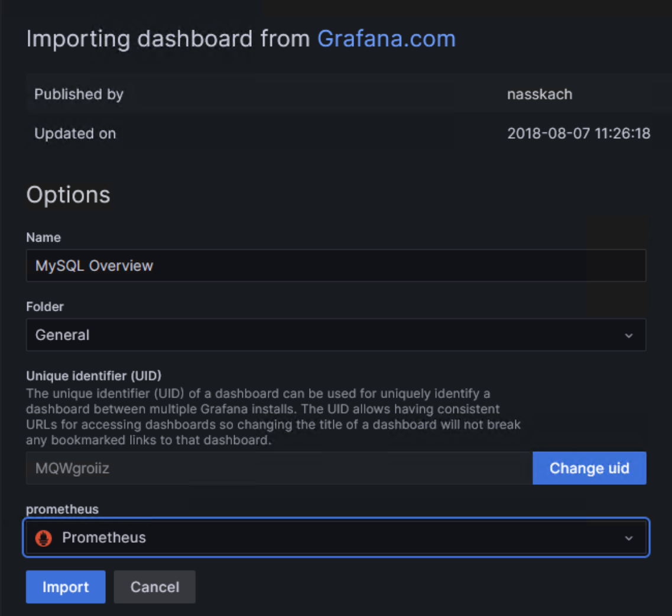Click the UID description paragraph text

(x=272, y=416)
